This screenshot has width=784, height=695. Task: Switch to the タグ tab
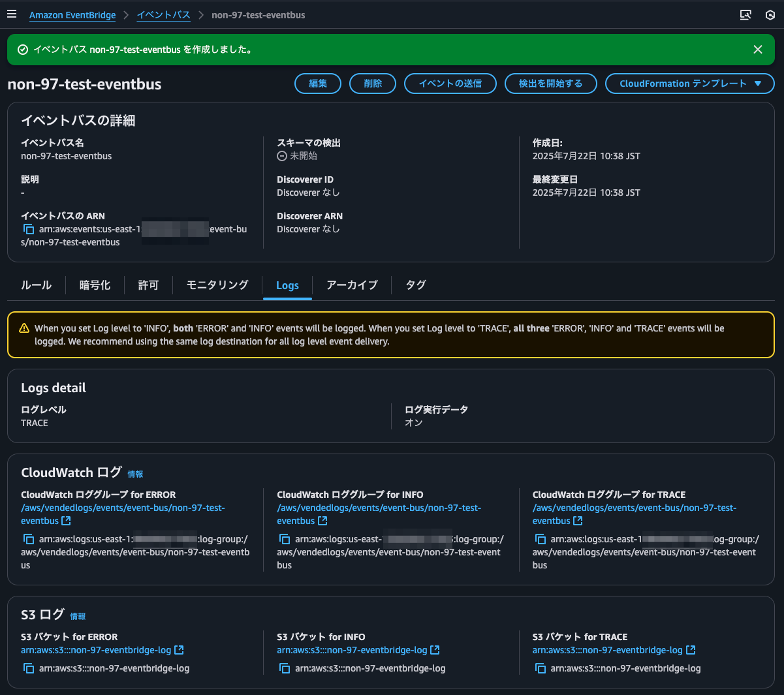tap(416, 285)
